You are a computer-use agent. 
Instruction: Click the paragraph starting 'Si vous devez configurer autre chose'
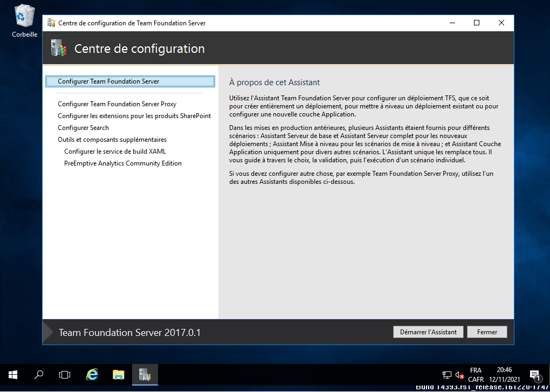(x=361, y=178)
